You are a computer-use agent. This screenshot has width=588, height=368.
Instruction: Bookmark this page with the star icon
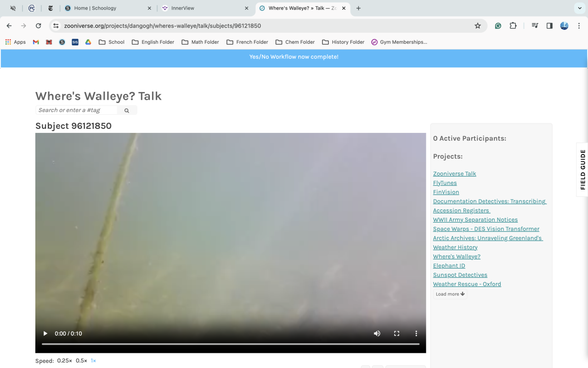pyautogui.click(x=478, y=26)
